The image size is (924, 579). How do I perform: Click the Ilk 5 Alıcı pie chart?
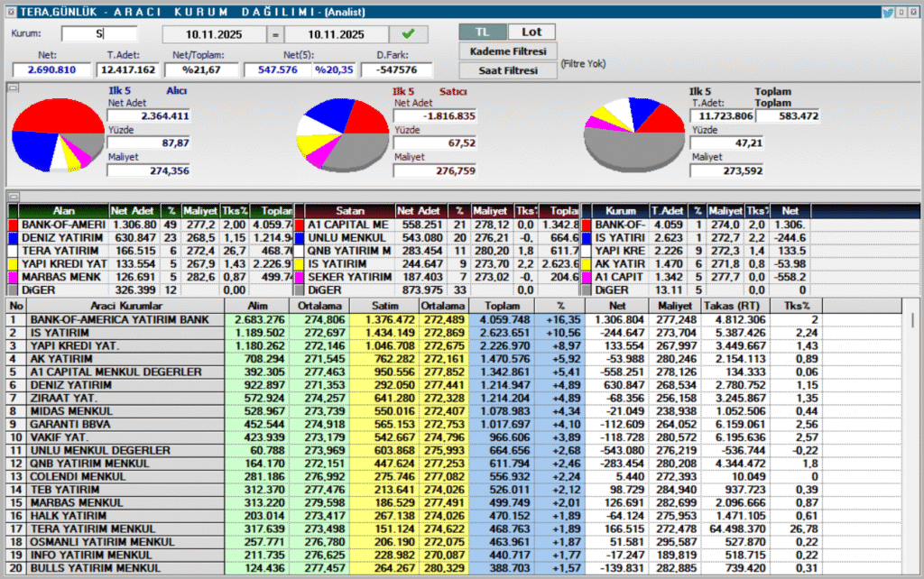tap(58, 135)
